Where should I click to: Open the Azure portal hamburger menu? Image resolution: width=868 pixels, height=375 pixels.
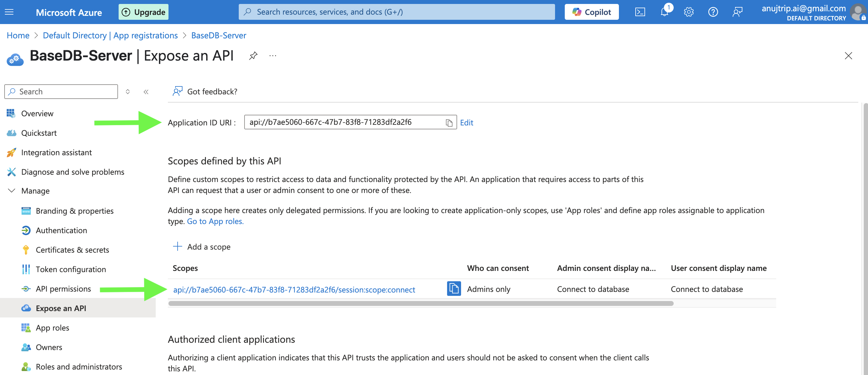pos(9,12)
